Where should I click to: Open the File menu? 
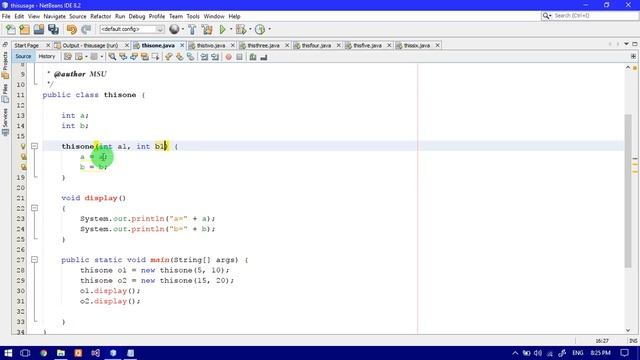[6, 16]
